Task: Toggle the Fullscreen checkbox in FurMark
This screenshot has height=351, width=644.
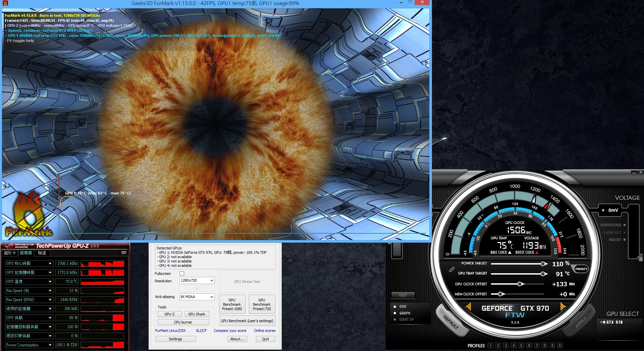Action: (182, 274)
